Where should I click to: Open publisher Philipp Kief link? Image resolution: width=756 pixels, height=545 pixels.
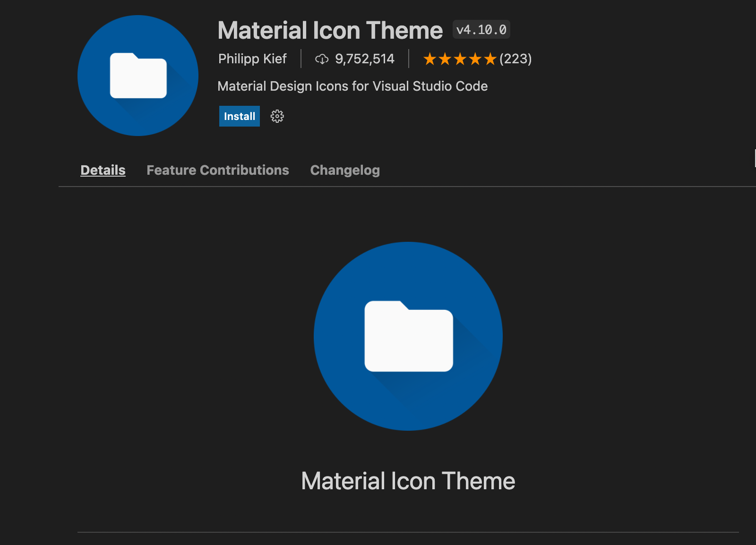[252, 59]
